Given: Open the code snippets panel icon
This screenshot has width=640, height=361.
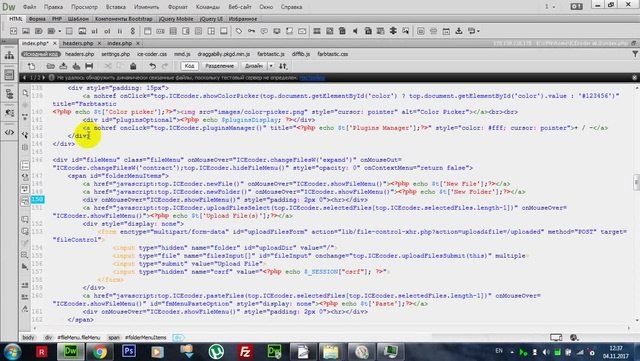Looking at the screenshot, I should [9, 132].
